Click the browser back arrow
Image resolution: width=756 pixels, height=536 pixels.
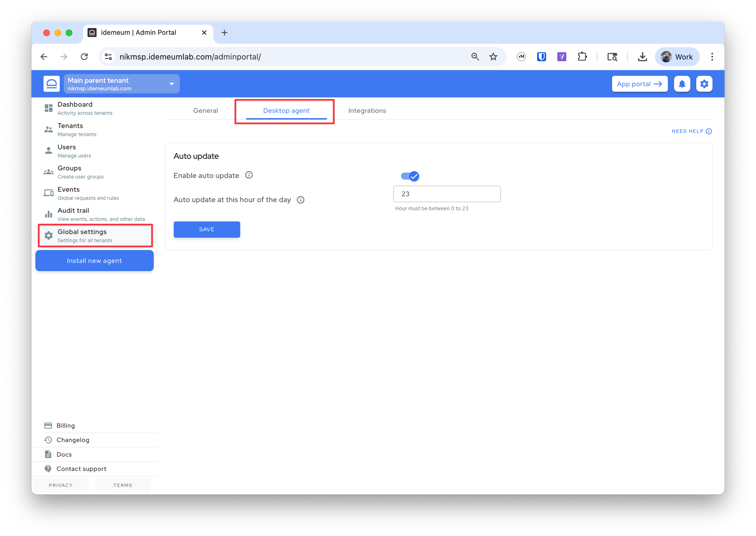[x=44, y=57]
